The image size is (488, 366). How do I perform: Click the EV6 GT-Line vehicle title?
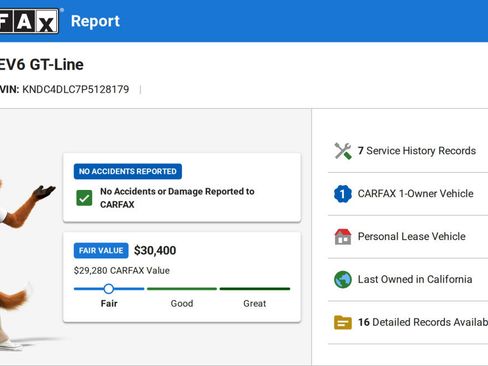(x=41, y=65)
